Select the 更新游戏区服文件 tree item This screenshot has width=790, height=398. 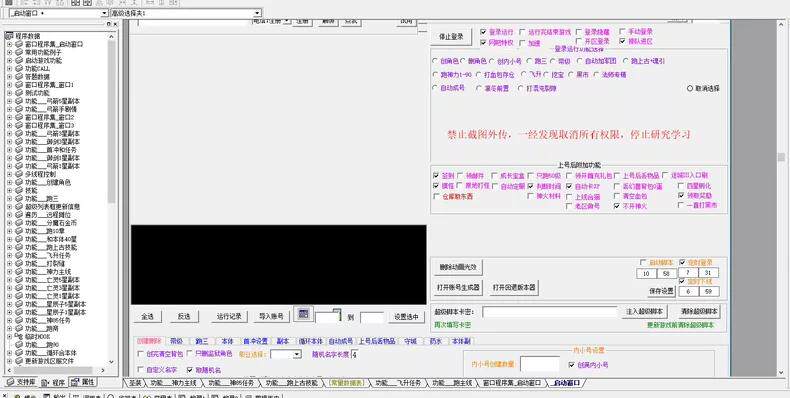click(49, 361)
